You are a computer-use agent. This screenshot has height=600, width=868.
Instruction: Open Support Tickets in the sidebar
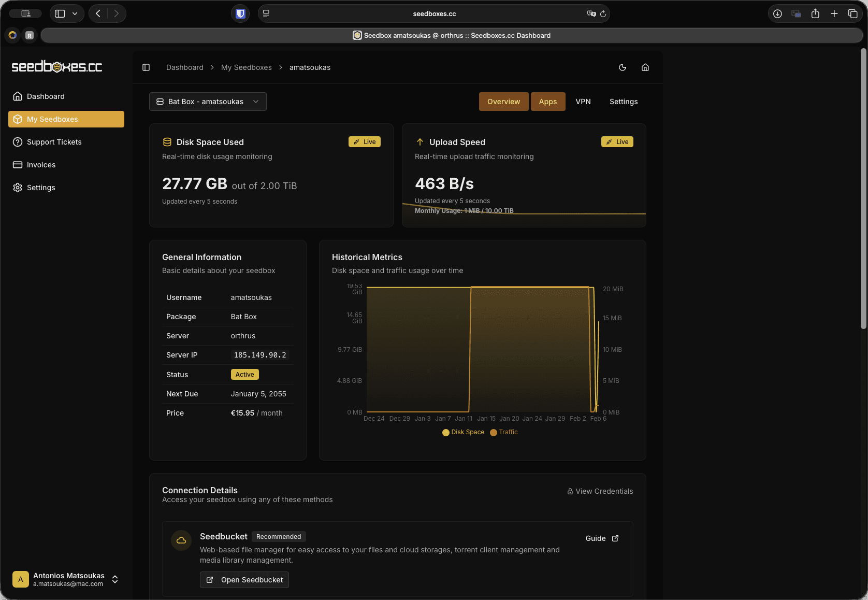[x=66, y=142]
